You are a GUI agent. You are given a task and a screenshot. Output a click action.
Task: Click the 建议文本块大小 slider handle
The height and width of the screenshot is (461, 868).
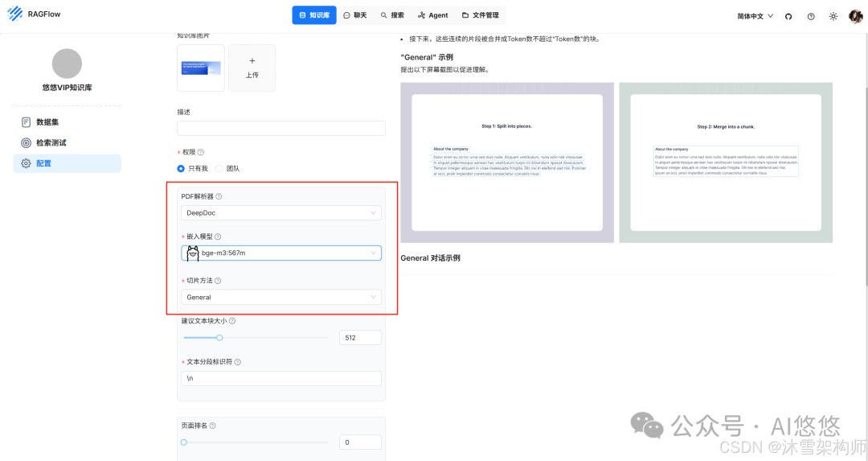[x=219, y=337]
